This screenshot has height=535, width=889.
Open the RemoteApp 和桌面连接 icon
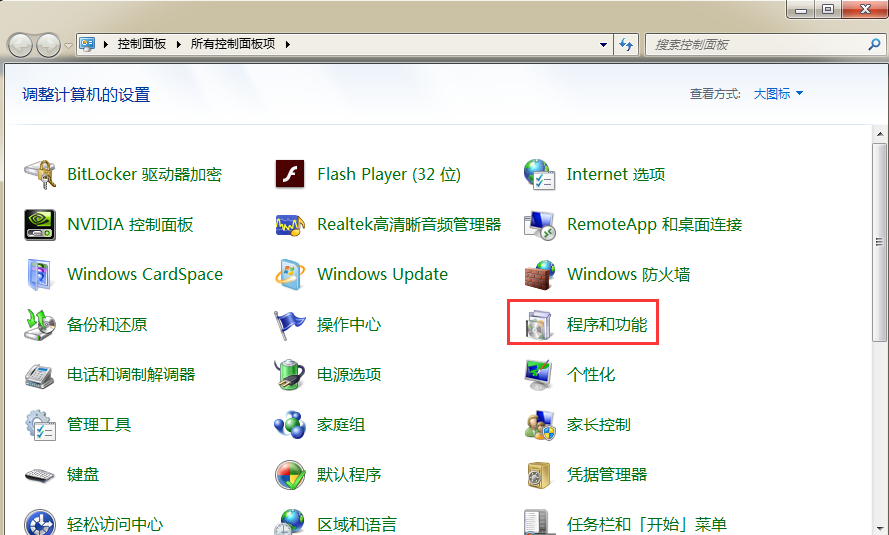click(539, 225)
